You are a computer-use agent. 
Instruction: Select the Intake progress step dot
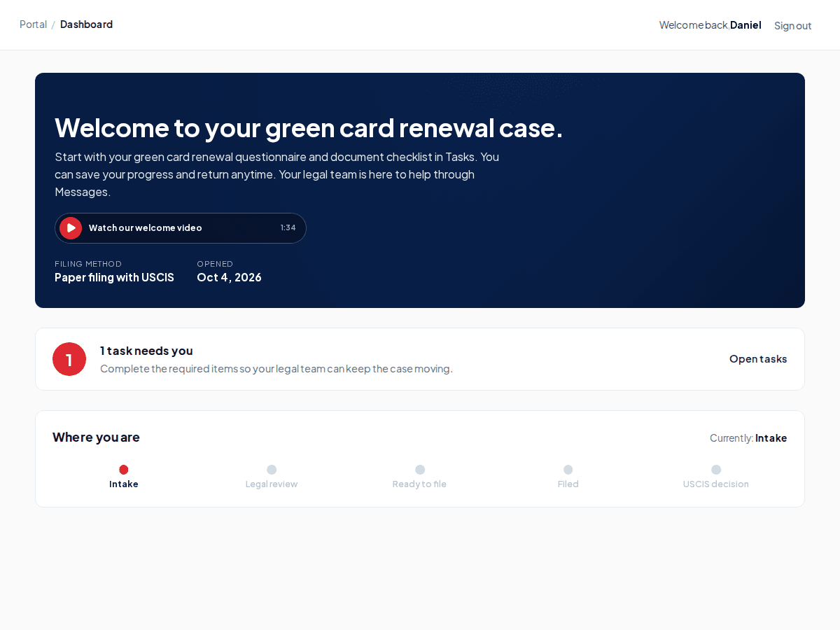point(124,470)
